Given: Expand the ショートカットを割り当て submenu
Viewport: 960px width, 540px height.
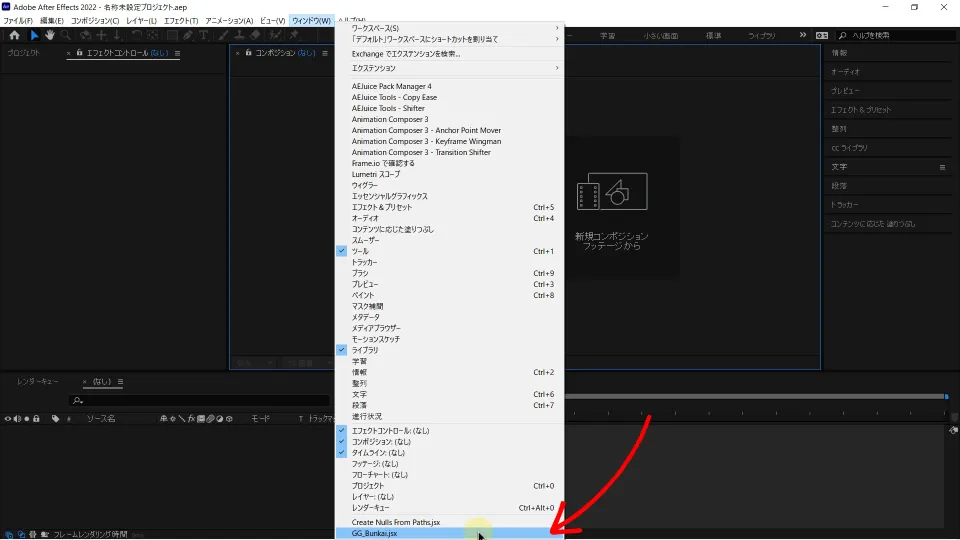Looking at the screenshot, I should (450, 39).
